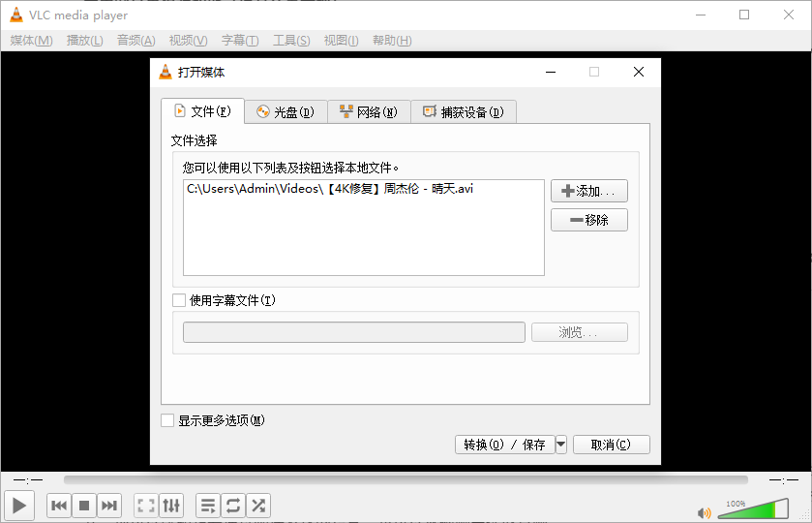Click the file list box empty area
Image resolution: width=812 pixels, height=523 pixels.
click(364, 236)
